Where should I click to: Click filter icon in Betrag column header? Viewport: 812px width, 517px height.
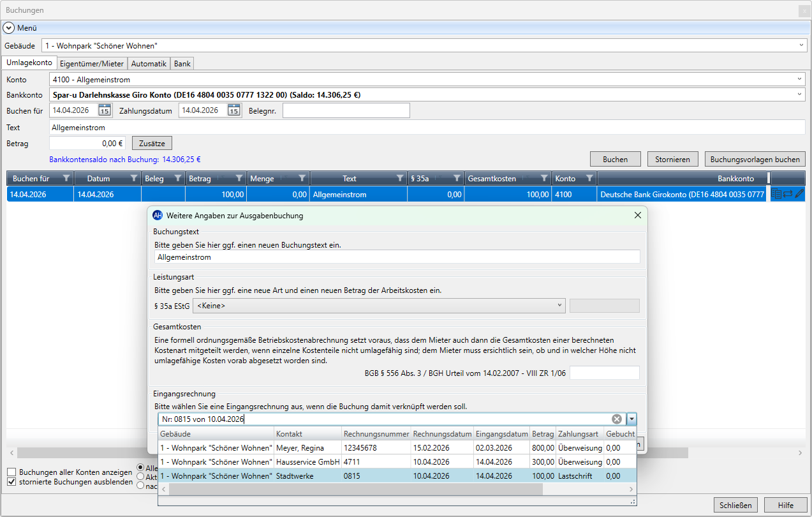coord(239,179)
